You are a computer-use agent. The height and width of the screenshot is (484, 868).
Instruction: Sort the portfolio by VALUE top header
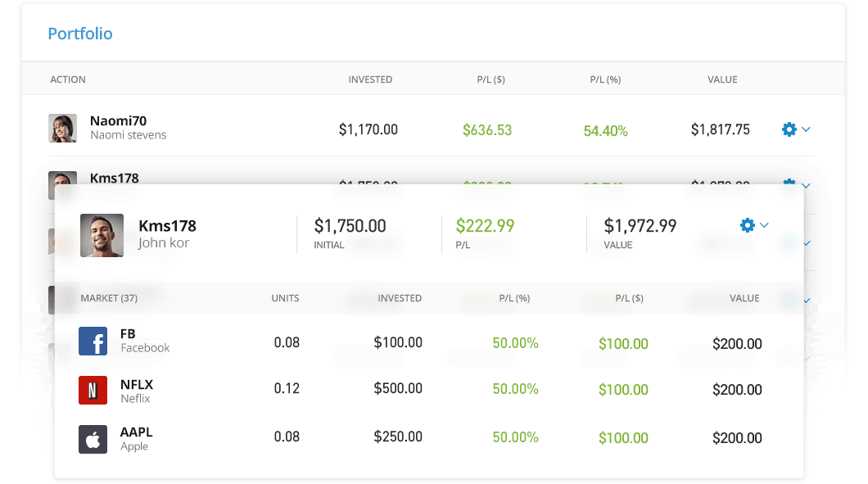pyautogui.click(x=722, y=79)
